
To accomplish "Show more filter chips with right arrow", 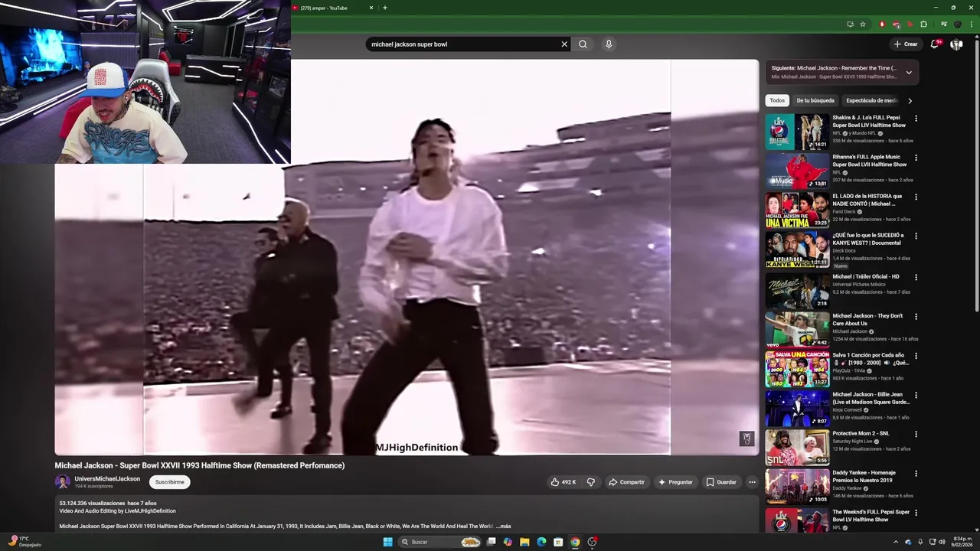I will point(910,100).
